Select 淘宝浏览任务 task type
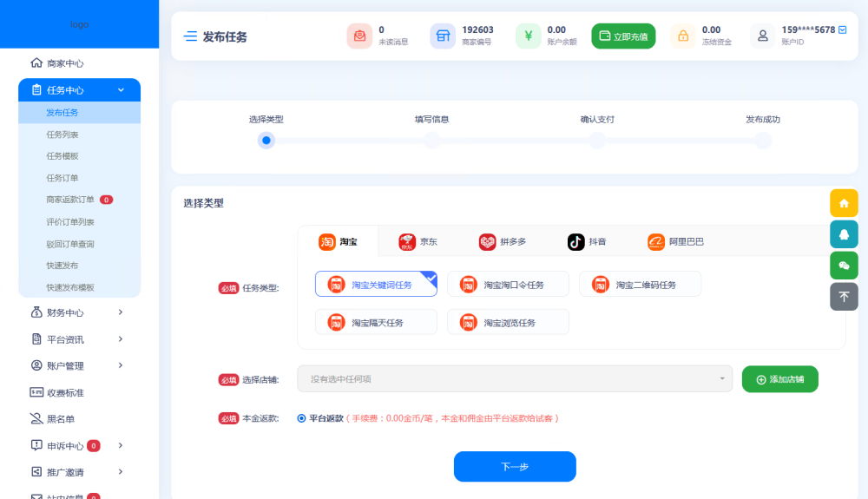 (508, 322)
